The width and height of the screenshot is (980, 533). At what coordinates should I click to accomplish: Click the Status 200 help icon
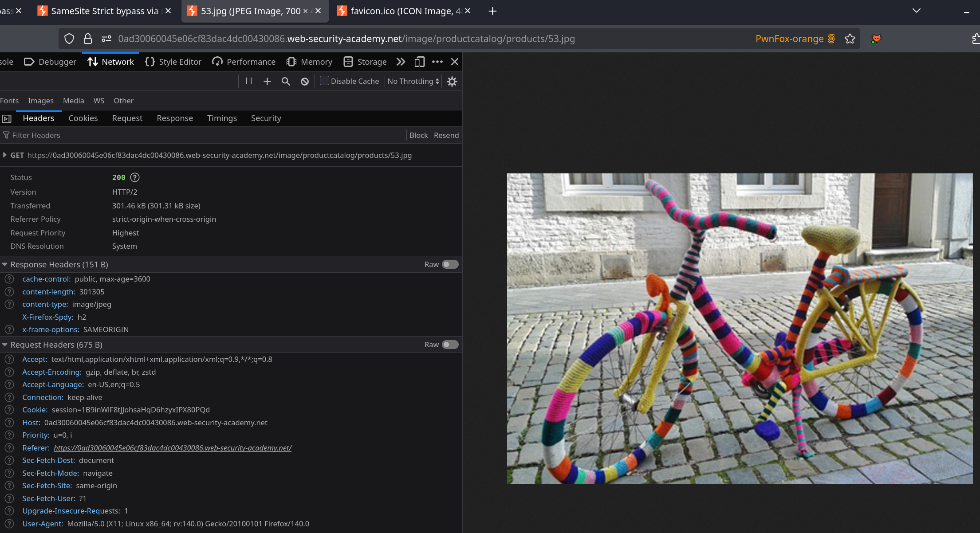pyautogui.click(x=135, y=177)
